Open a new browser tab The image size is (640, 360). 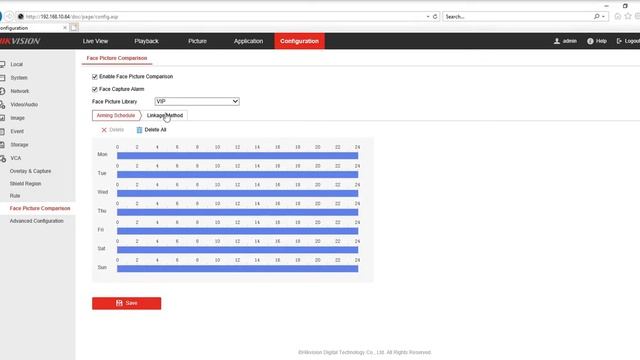click(74, 28)
